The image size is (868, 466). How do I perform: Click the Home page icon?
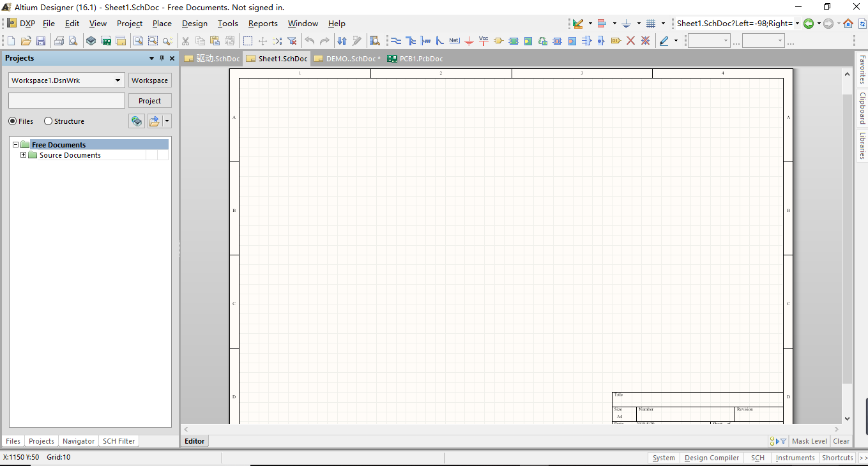[848, 24]
